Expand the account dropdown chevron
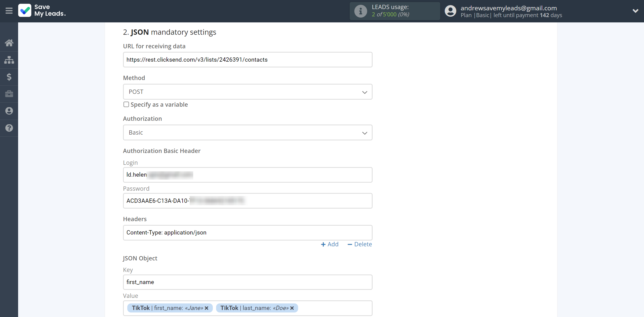 (x=635, y=11)
